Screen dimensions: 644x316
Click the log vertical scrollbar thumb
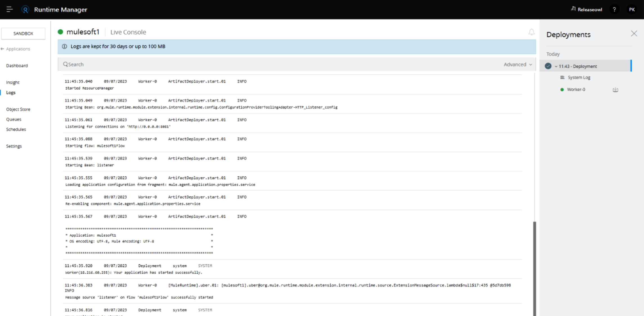click(534, 268)
